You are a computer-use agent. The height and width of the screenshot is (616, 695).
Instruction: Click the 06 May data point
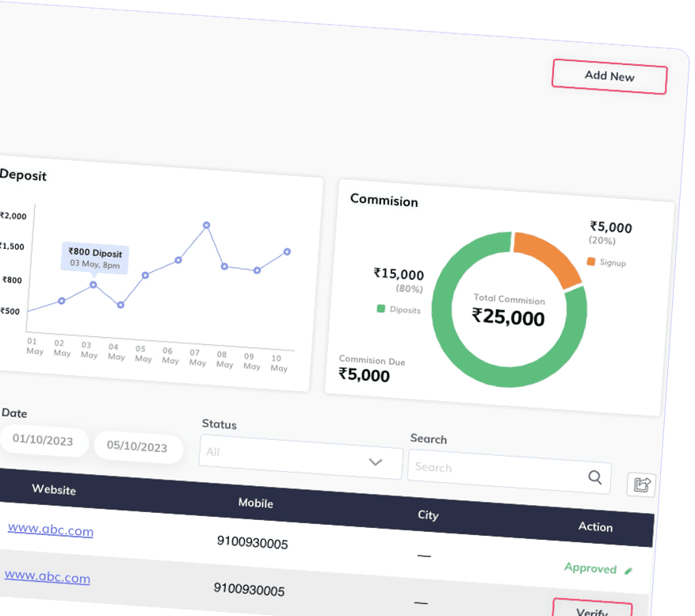(178, 260)
